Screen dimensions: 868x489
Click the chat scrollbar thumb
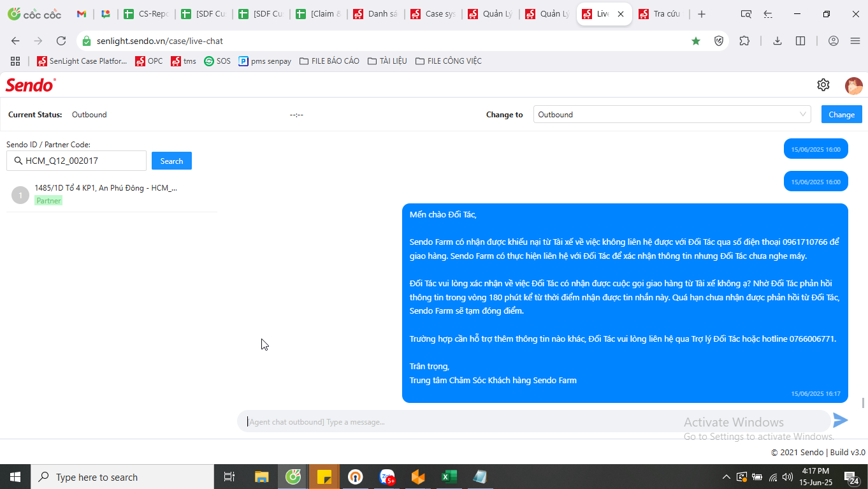[864, 403]
